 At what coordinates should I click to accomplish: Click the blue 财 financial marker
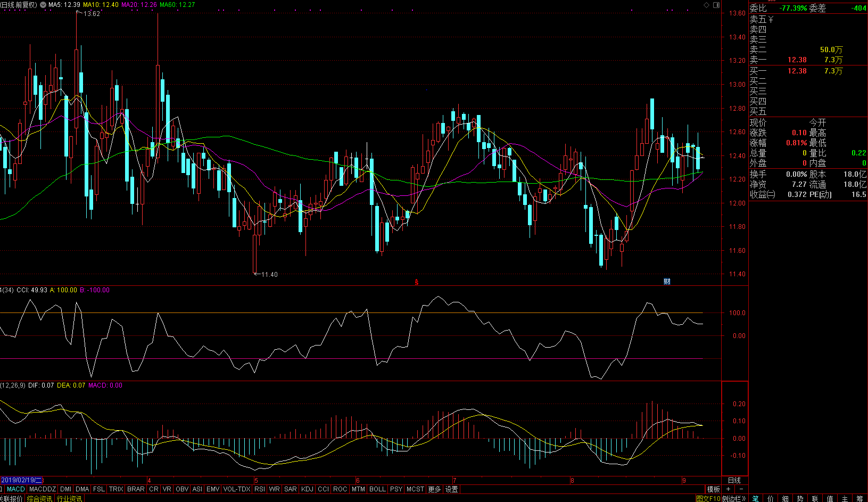click(667, 282)
